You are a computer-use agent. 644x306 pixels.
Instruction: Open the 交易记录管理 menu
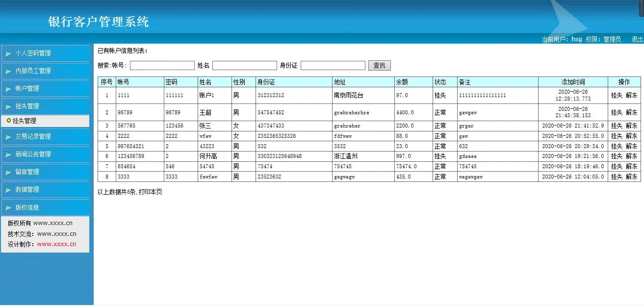[45, 136]
